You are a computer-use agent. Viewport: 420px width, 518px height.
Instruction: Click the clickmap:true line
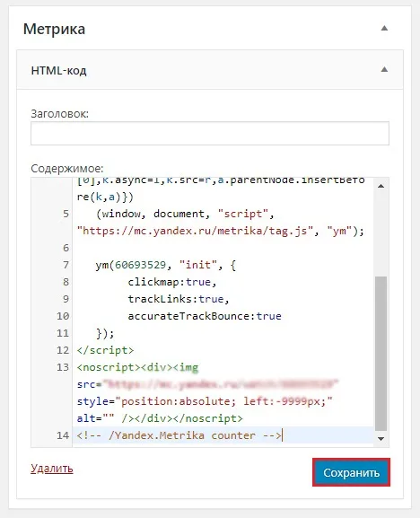(x=172, y=282)
